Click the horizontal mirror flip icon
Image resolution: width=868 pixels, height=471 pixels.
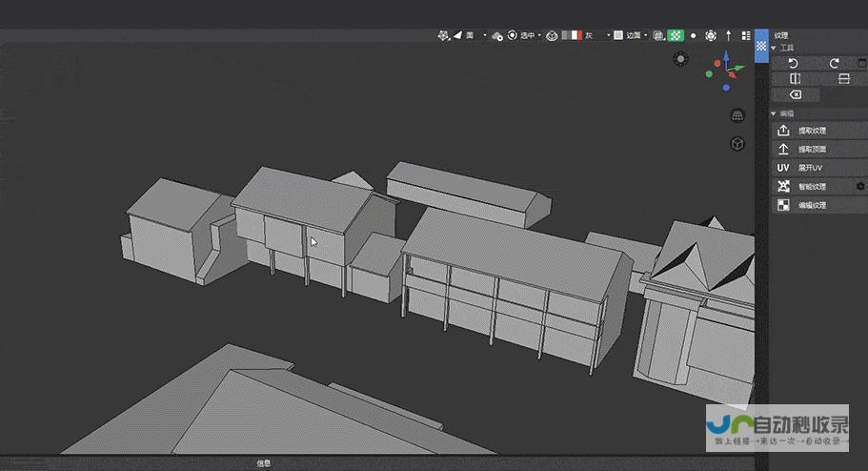tap(795, 79)
